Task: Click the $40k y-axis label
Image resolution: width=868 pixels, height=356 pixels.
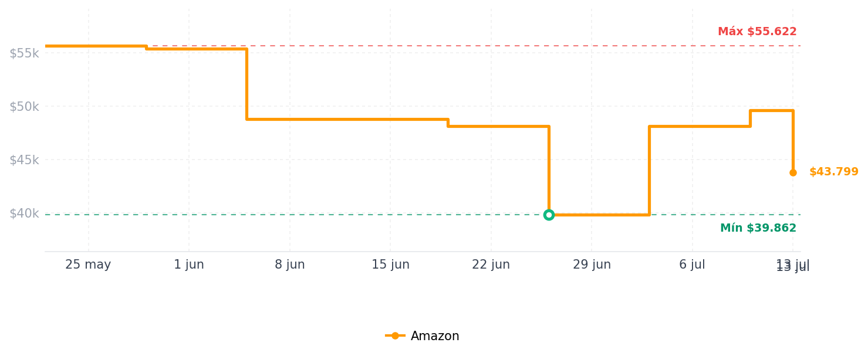Action: point(24,213)
